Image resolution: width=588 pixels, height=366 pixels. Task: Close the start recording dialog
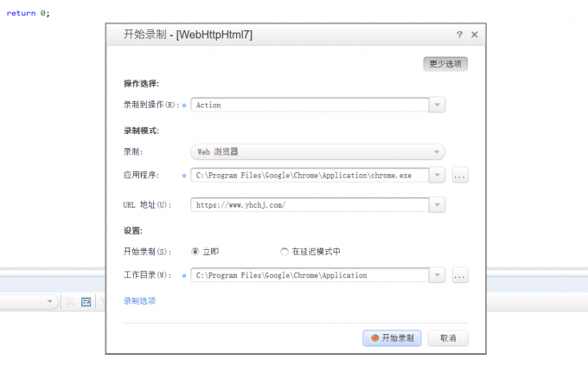(x=475, y=35)
